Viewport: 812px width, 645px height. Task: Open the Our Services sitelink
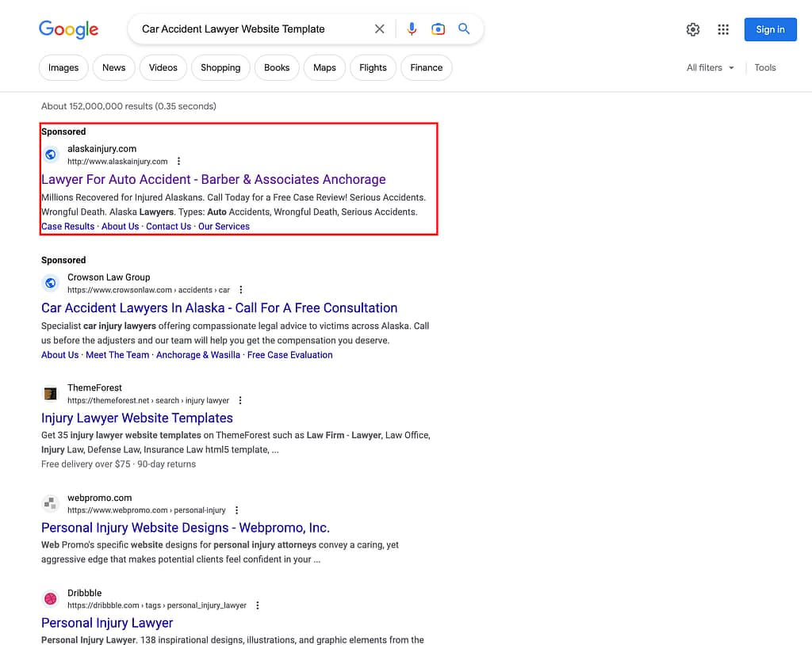tap(224, 226)
